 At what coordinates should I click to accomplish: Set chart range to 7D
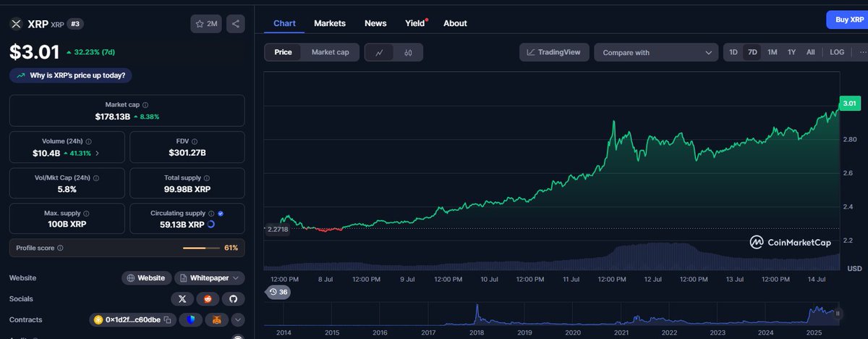[752, 52]
